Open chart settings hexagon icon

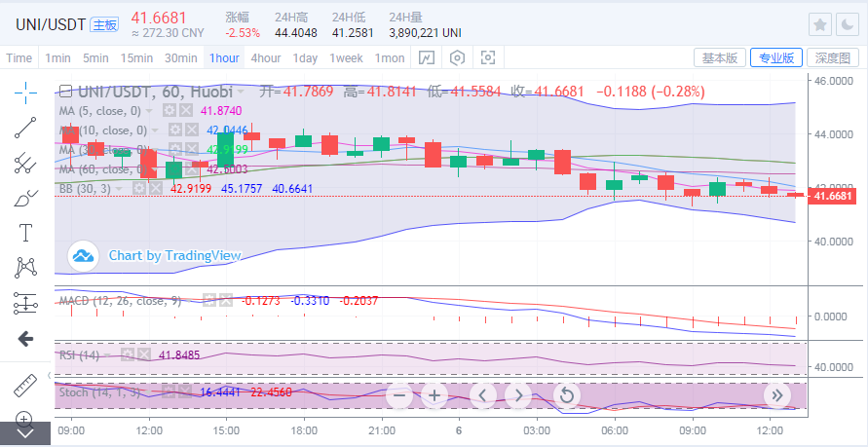click(x=456, y=58)
